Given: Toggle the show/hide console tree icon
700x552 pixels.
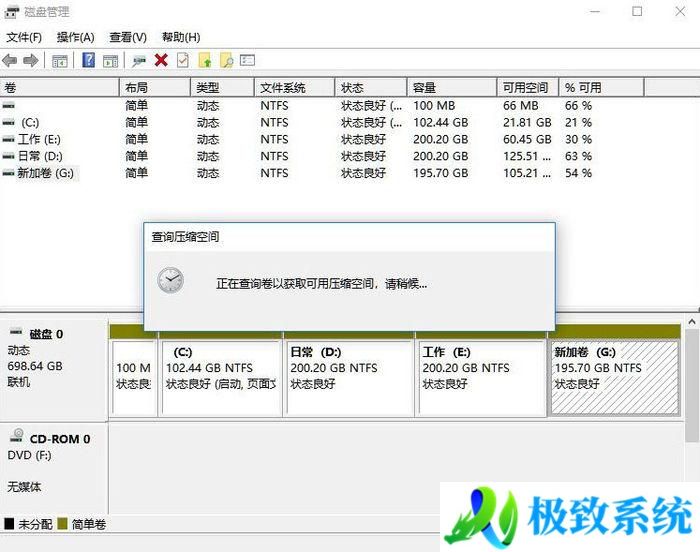Looking at the screenshot, I should tap(60, 61).
